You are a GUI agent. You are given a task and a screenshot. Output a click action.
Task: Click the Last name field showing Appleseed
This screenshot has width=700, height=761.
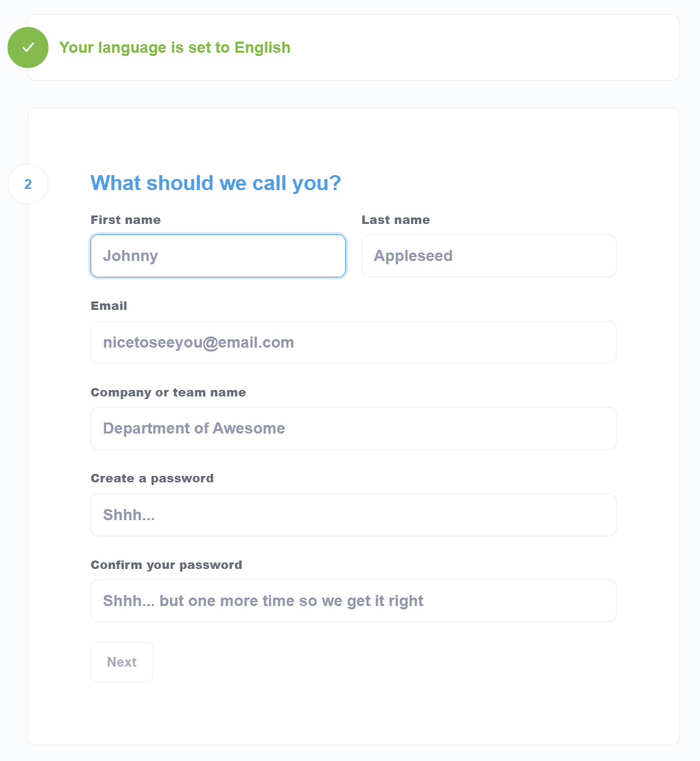[488, 256]
